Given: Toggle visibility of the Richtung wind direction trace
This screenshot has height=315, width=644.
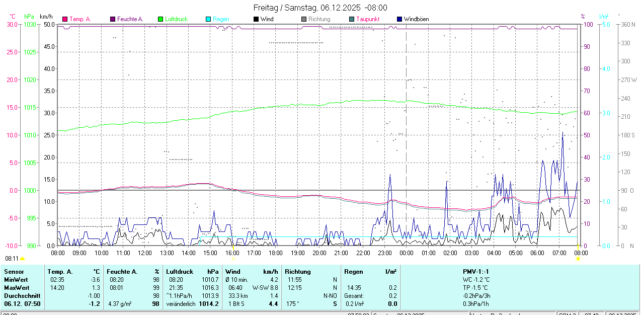Looking at the screenshot, I should 317,19.
